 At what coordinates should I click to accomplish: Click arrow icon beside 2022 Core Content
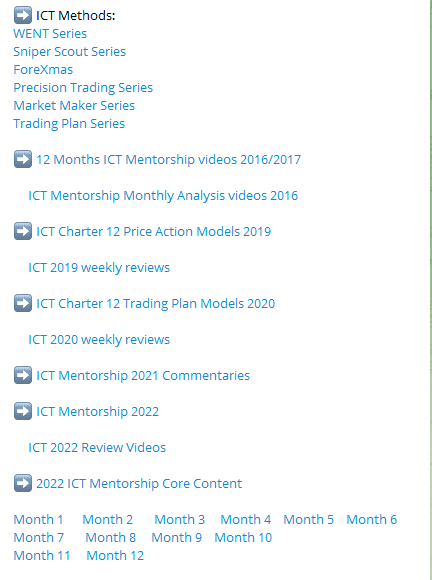click(x=23, y=483)
